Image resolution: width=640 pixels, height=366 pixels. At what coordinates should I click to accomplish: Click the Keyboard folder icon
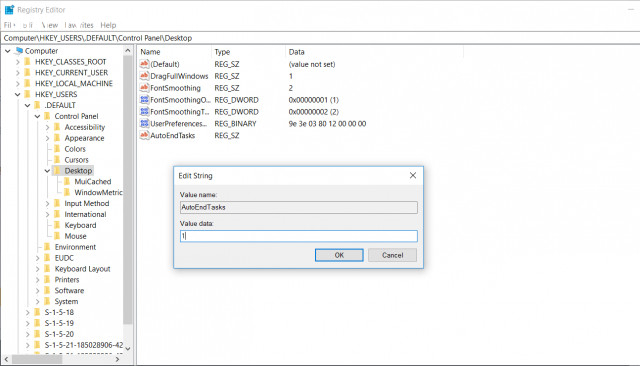tap(57, 225)
